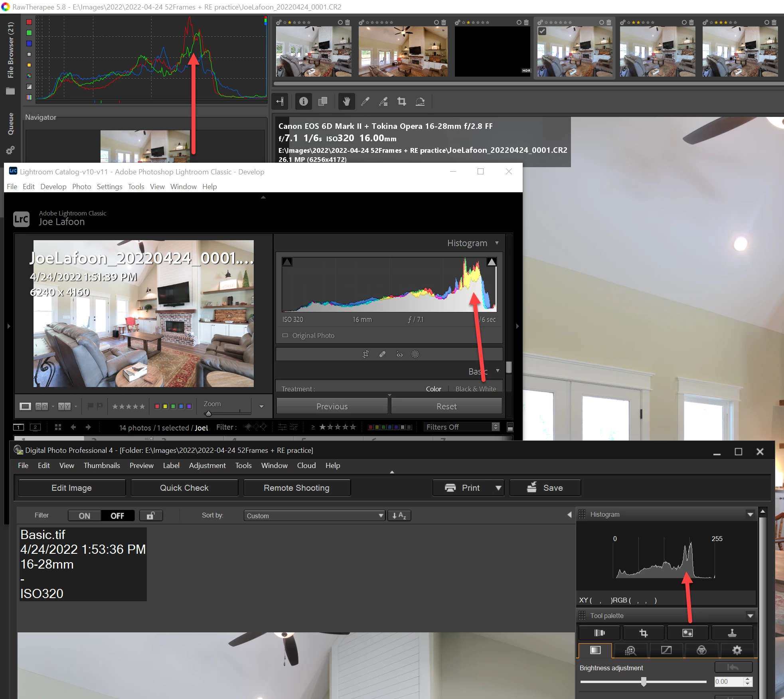Screen dimensions: 784x699
Task: Activate the straighten/rotate tool in RawTherapee
Action: tap(420, 102)
